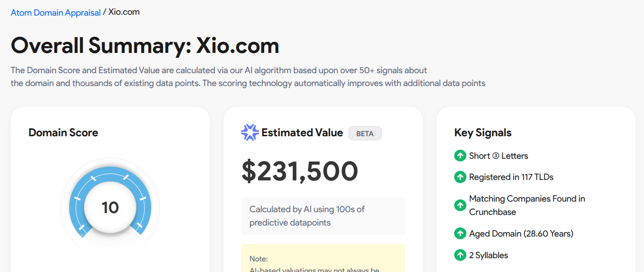Click the Domain Score card title
The height and width of the screenshot is (272, 644).
[63, 133]
